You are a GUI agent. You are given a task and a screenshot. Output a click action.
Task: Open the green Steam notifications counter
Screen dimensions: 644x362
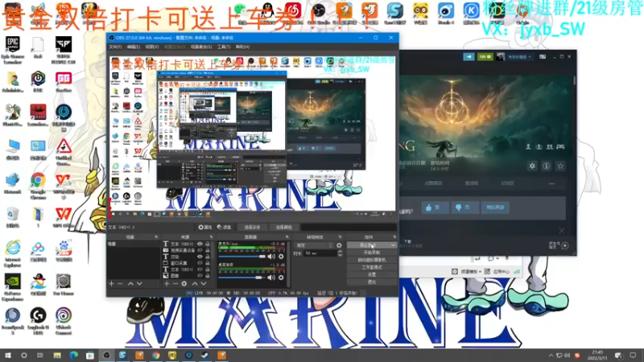coord(485,56)
